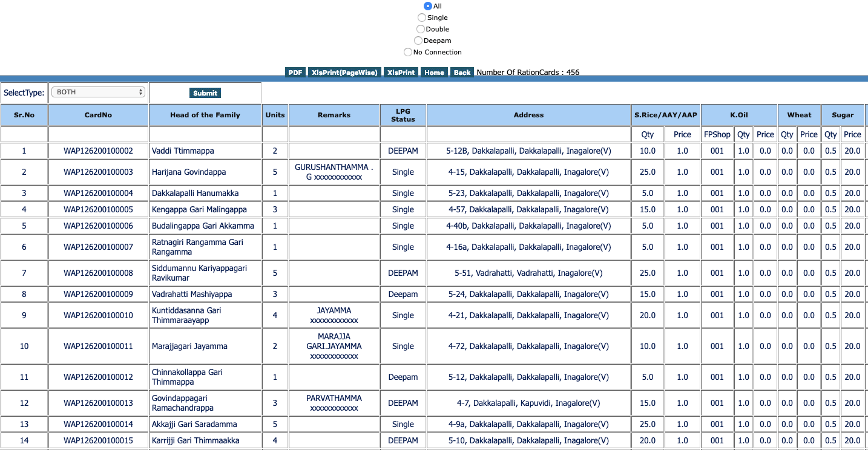Click the Sugar column header
Image resolution: width=868 pixels, height=450 pixels.
[x=843, y=115]
